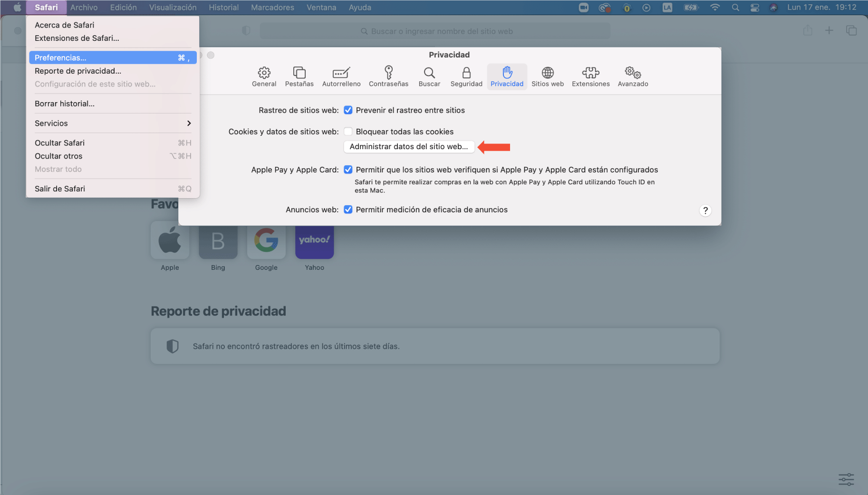Select the Privacidad hand tab
Viewport: 868px width, 495px height.
[507, 77]
